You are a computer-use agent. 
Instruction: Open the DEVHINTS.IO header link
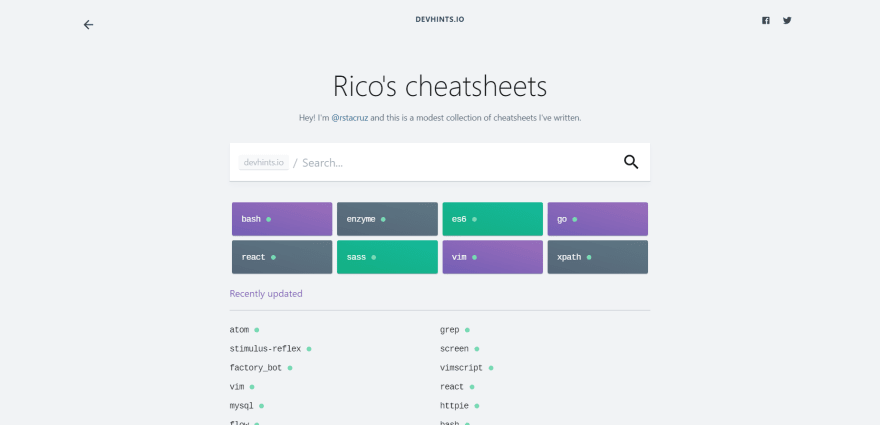(439, 19)
